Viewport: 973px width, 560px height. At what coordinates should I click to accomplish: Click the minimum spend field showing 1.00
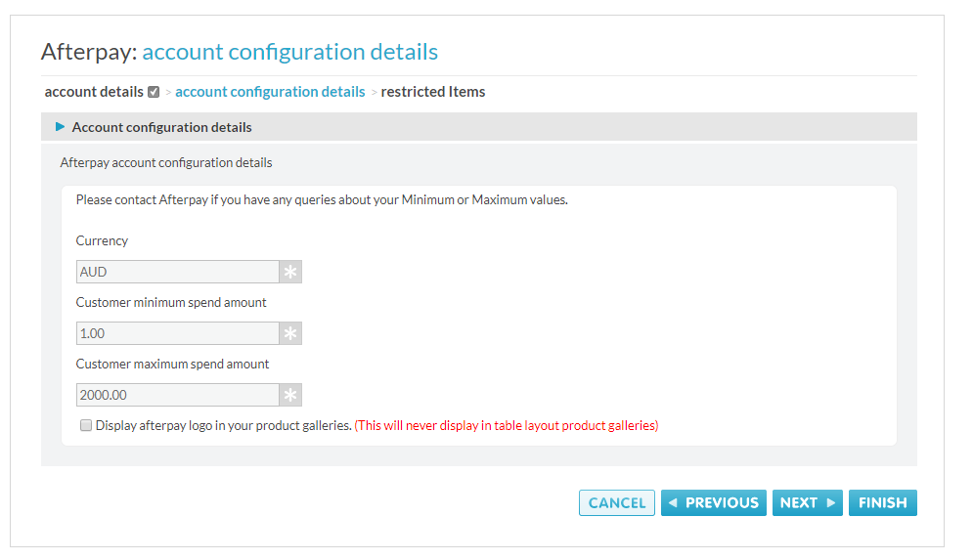177,333
